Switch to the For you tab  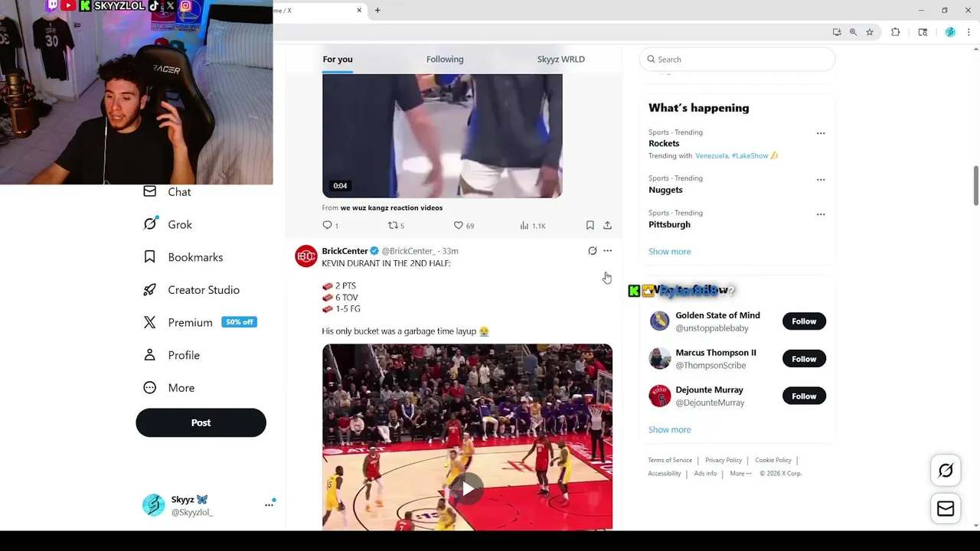click(338, 59)
